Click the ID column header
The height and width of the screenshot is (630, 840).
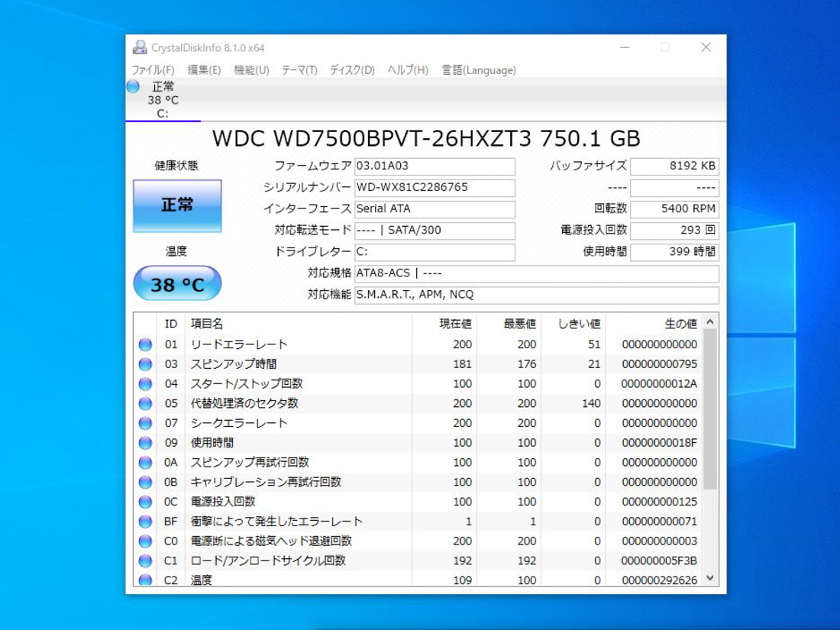171,324
